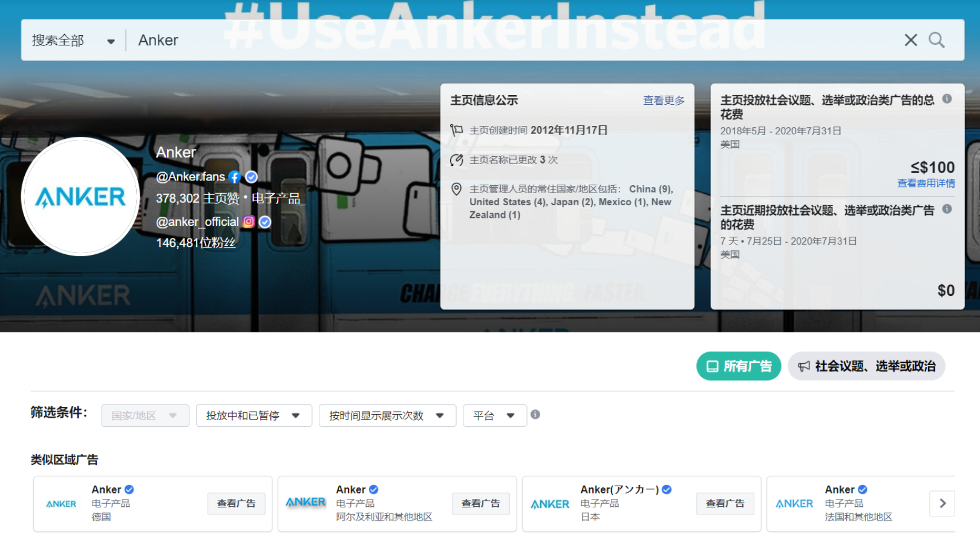Click the ≤$100 total spend amount

[933, 167]
